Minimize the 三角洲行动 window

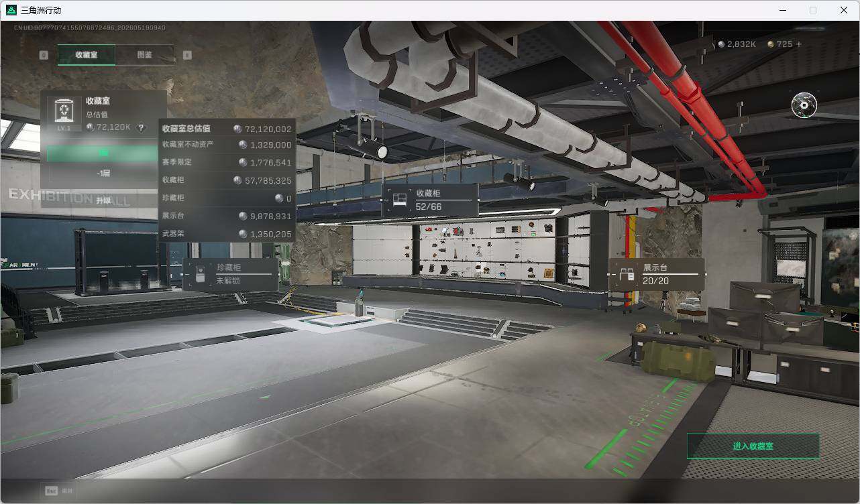coord(782,10)
